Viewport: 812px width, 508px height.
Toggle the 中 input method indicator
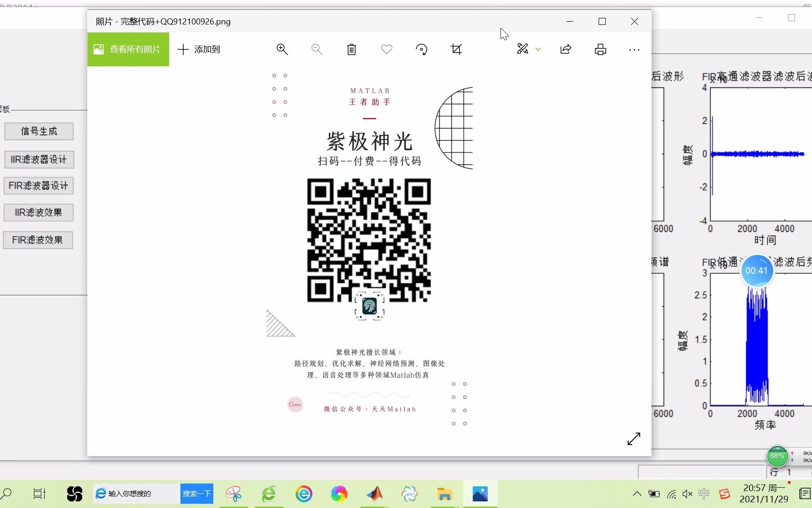click(703, 494)
